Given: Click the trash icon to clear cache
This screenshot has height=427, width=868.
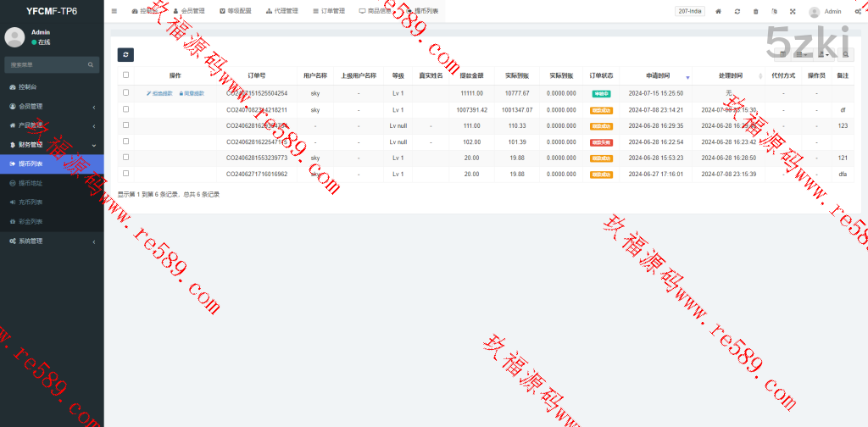Looking at the screenshot, I should [756, 12].
